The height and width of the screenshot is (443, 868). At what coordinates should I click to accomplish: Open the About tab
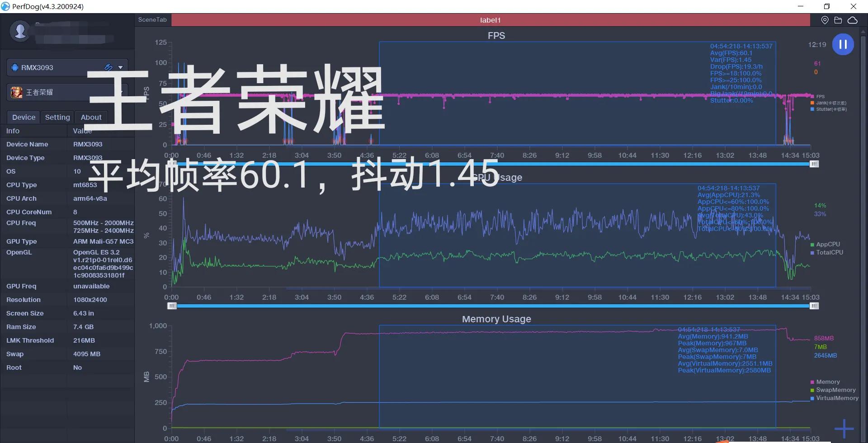click(91, 117)
